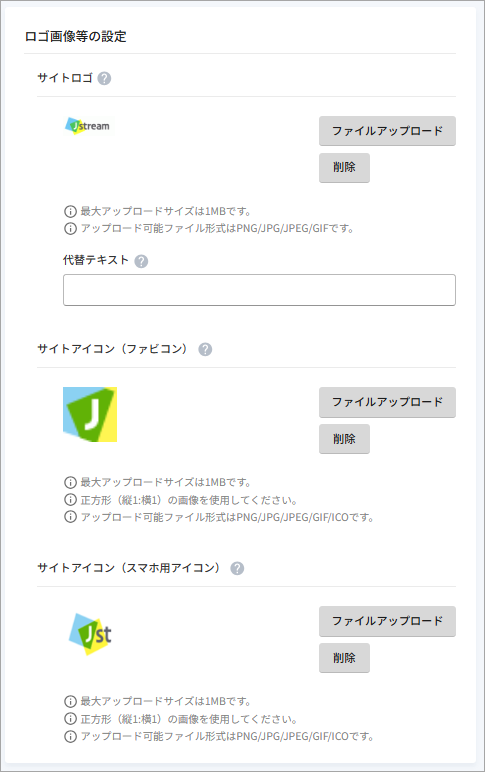
Task: Open help icon beside 代替テキスト label
Action: 141,261
